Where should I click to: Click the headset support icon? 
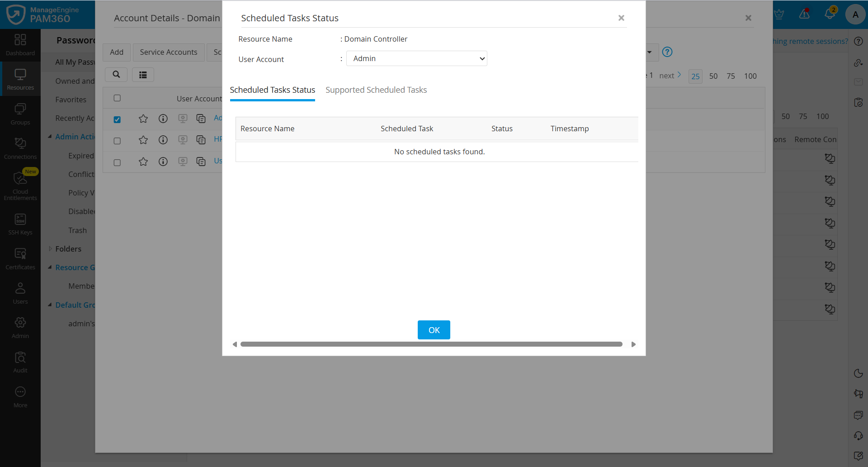(858, 436)
